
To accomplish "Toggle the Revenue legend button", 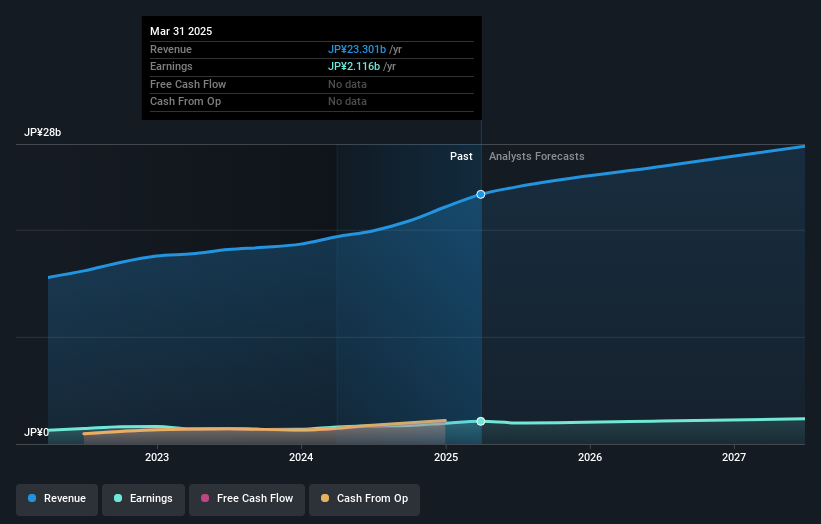I will [57, 499].
